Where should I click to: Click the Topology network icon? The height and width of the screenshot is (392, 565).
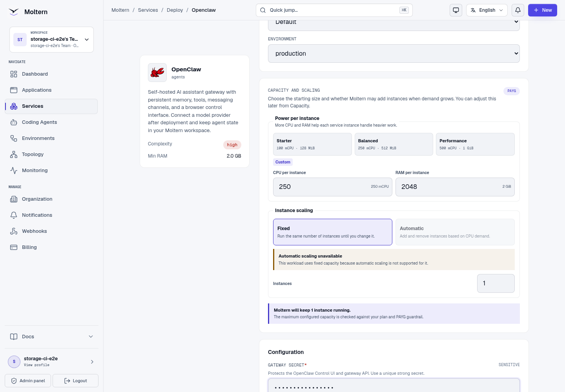tap(14, 154)
